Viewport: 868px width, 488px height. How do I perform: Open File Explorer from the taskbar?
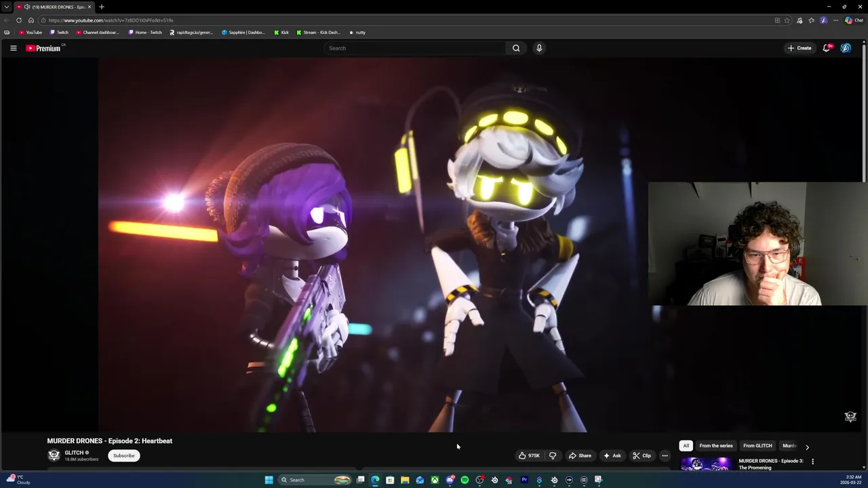pos(405,480)
